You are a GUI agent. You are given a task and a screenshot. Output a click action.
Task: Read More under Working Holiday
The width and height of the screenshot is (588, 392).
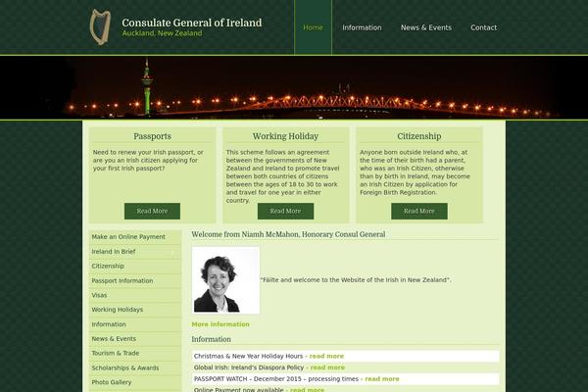tap(285, 212)
